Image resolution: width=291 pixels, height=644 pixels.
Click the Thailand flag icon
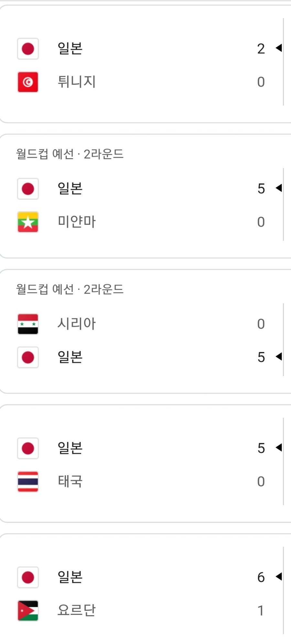tap(28, 482)
